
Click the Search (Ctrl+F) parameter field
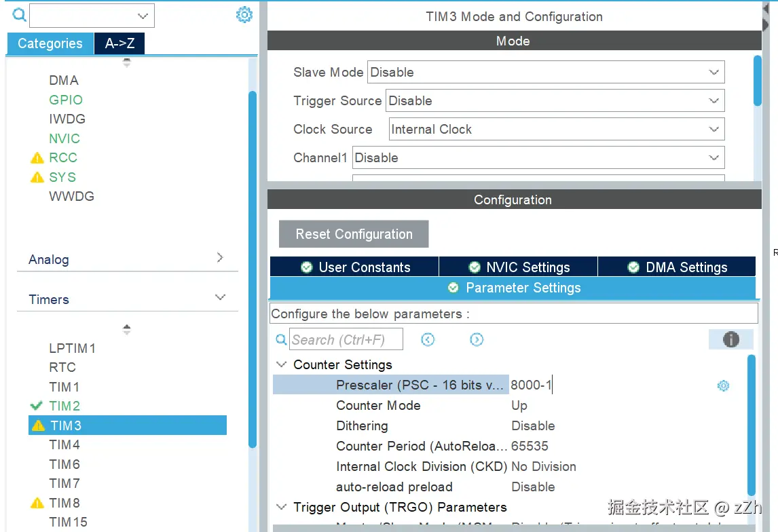[x=346, y=340]
